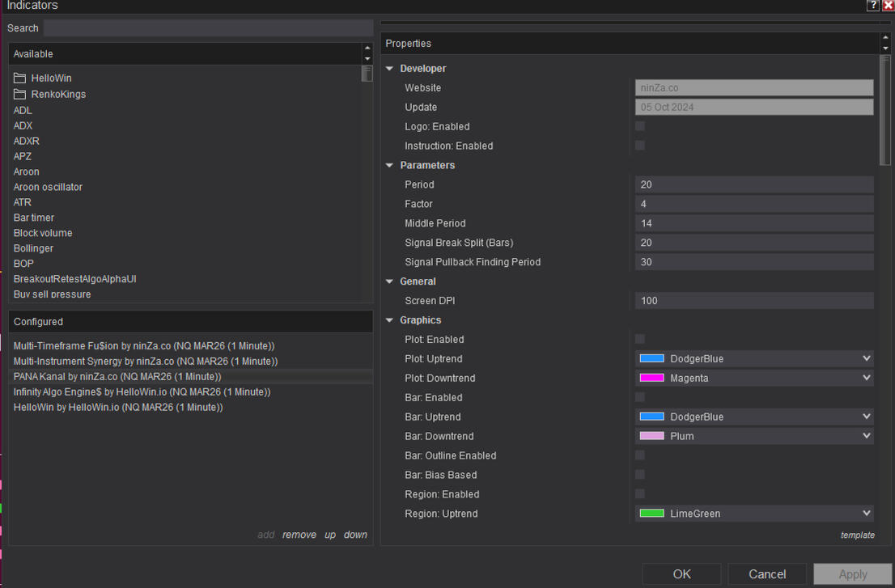Click the template link
This screenshot has height=588, width=895.
tap(857, 535)
